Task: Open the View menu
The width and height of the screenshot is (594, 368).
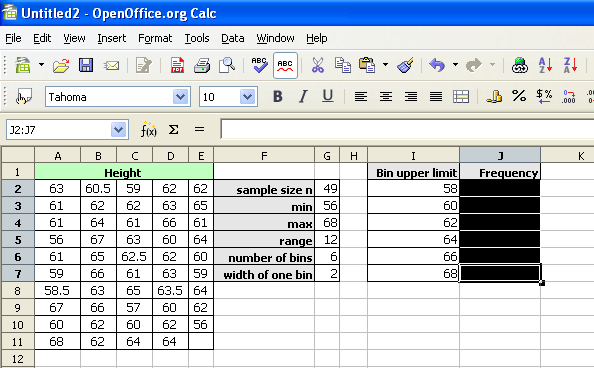Action: coord(74,38)
